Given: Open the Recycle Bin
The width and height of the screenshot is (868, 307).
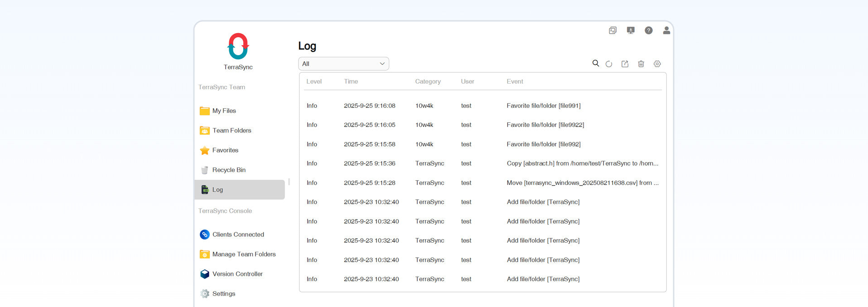Looking at the screenshot, I should click(x=229, y=170).
